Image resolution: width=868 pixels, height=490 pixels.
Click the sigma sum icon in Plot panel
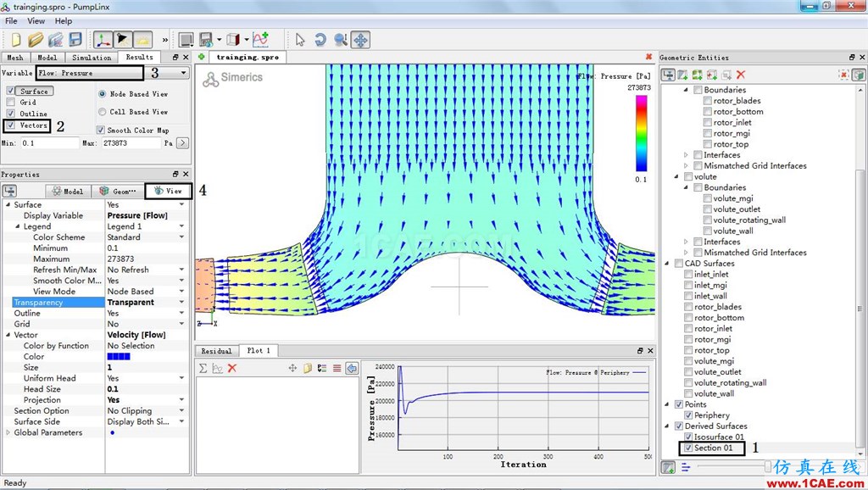203,368
